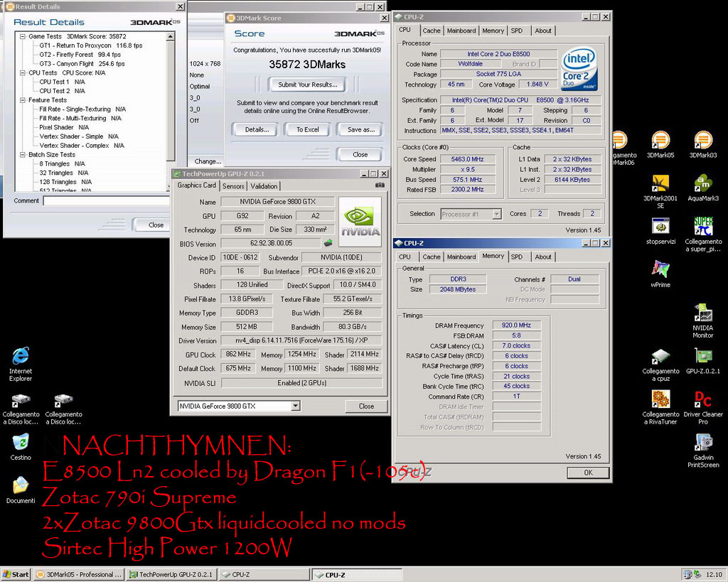Open Memory tab in upper CPU-Z window

pos(493,31)
